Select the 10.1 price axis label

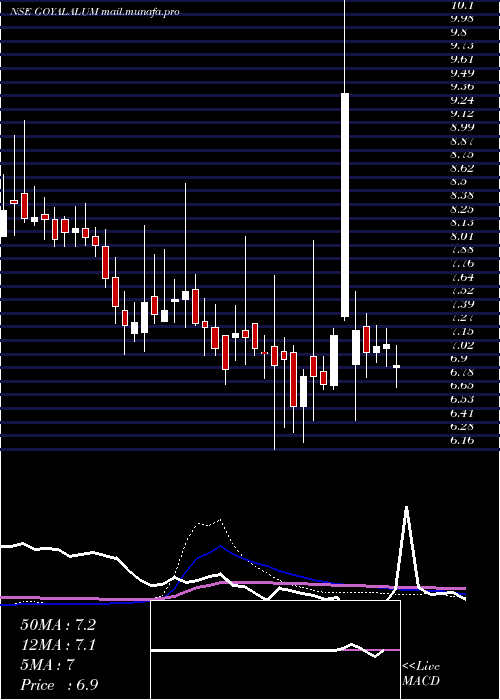pos(462,5)
